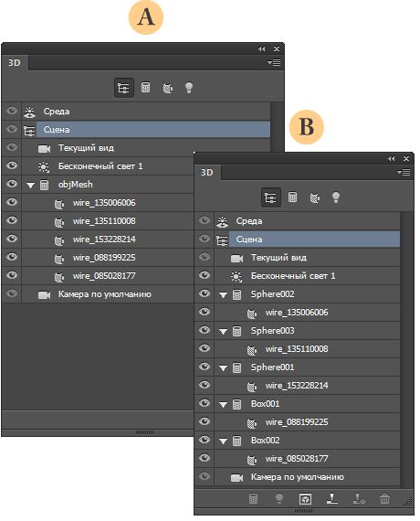This screenshot has width=420, height=521.
Task: Click the light icon of Бесконечный свет 1 in panel A
Action: click(44, 166)
